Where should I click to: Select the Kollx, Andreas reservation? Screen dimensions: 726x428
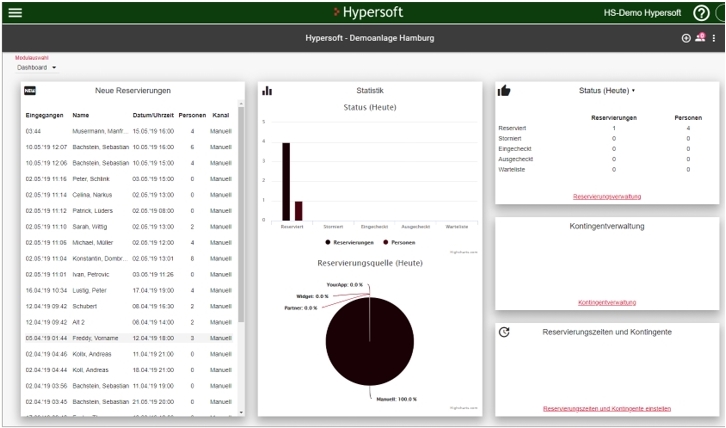point(129,354)
